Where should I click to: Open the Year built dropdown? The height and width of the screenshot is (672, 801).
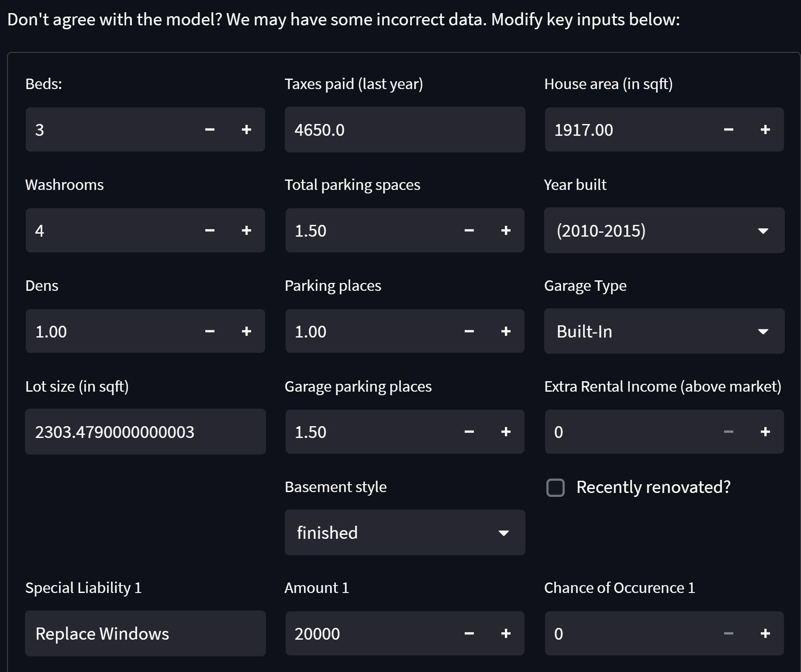coord(664,231)
